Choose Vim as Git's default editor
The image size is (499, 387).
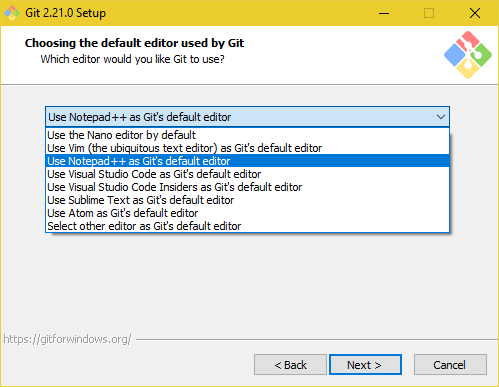(247, 148)
